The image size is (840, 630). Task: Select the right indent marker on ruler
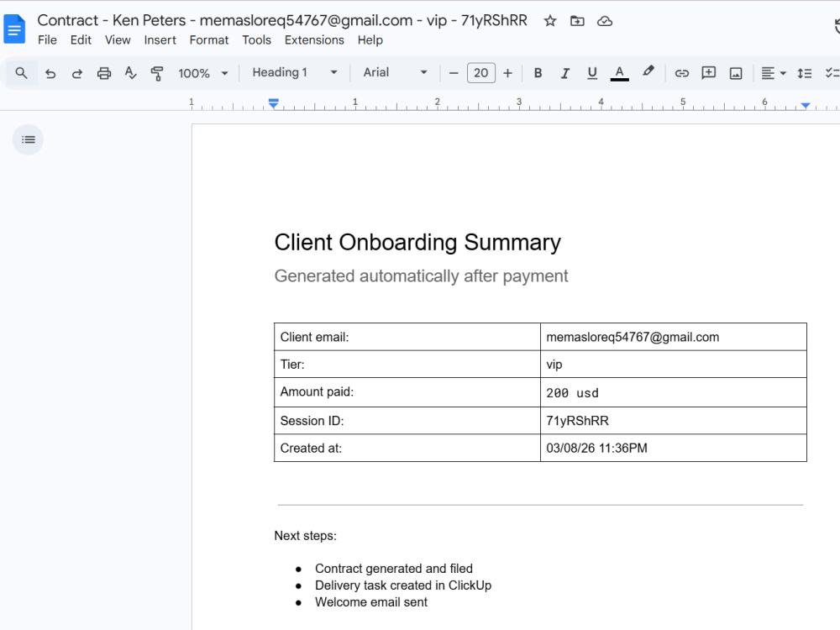(806, 106)
